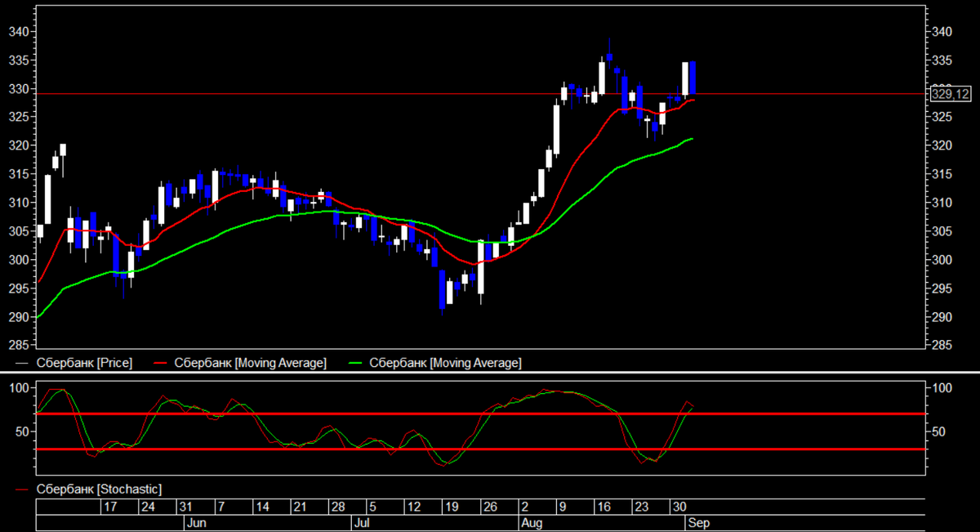Click the 310 label on right price axis
The width and height of the screenshot is (980, 532).
tap(942, 203)
